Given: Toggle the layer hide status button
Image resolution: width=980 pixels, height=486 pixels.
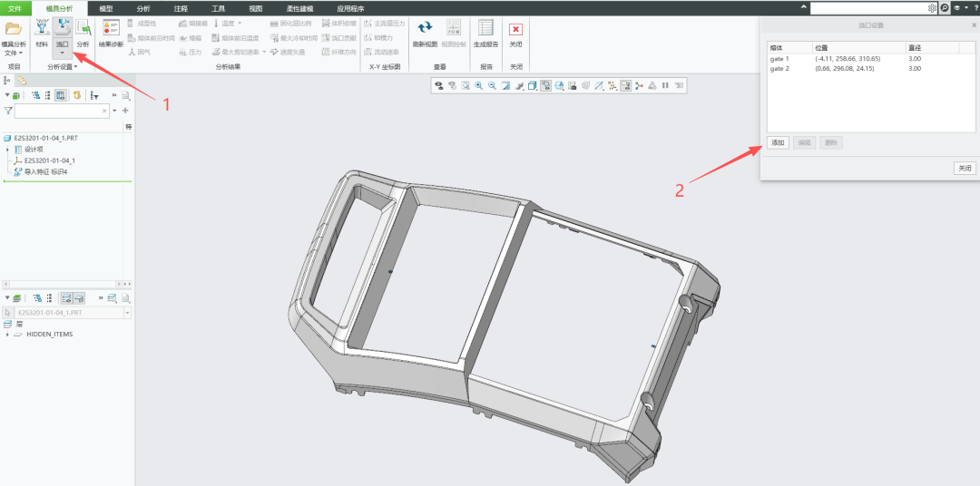Looking at the screenshot, I should click(79, 298).
